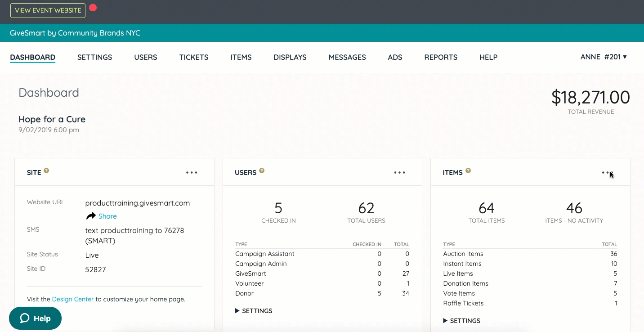Click the Raffle Tickets row

tap(530, 303)
